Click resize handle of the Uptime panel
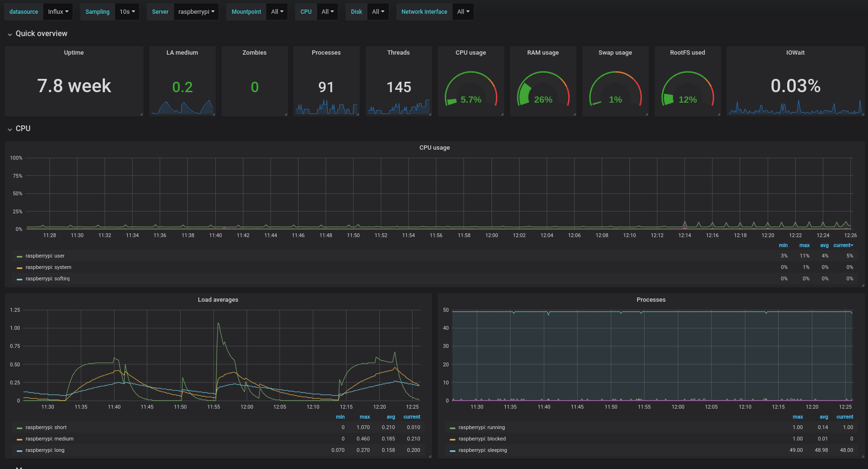This screenshot has width=868, height=469. pyautogui.click(x=141, y=114)
